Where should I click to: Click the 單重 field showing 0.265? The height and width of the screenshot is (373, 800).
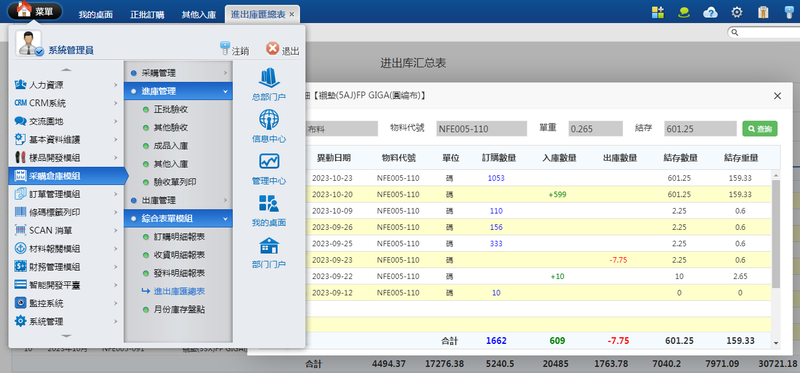pyautogui.click(x=595, y=129)
